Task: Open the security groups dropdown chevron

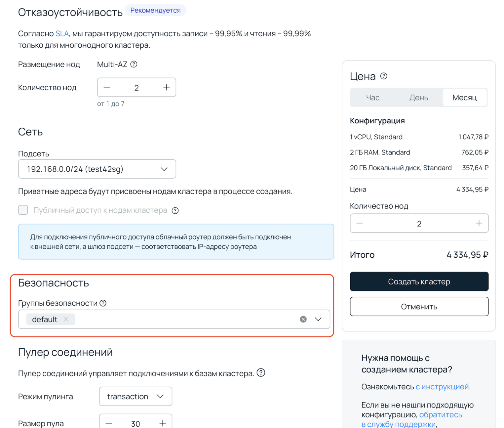Action: [318, 319]
